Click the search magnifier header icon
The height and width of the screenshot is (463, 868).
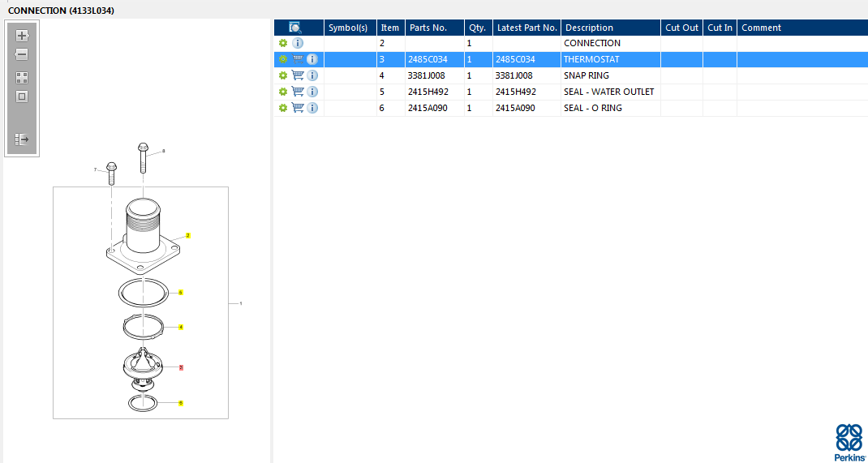[x=295, y=28]
